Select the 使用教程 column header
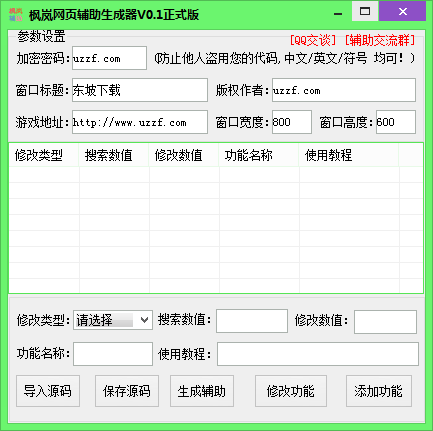The width and height of the screenshot is (433, 431). (349, 155)
